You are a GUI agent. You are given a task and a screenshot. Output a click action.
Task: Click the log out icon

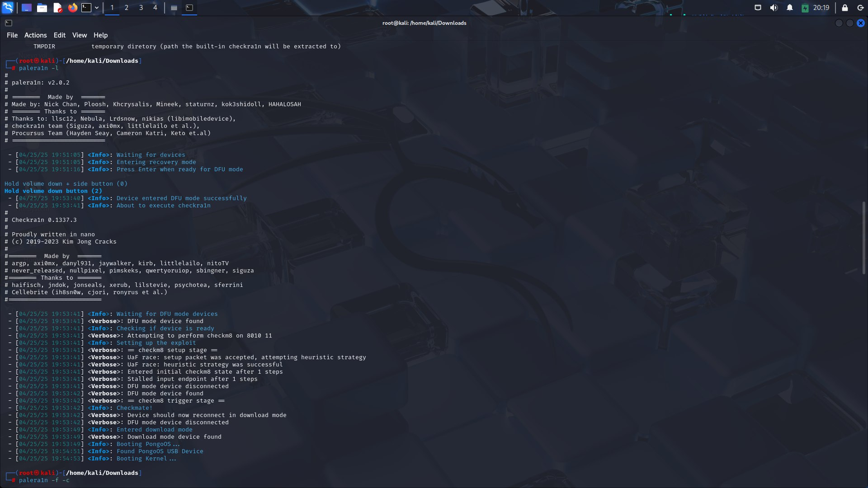coord(860,8)
